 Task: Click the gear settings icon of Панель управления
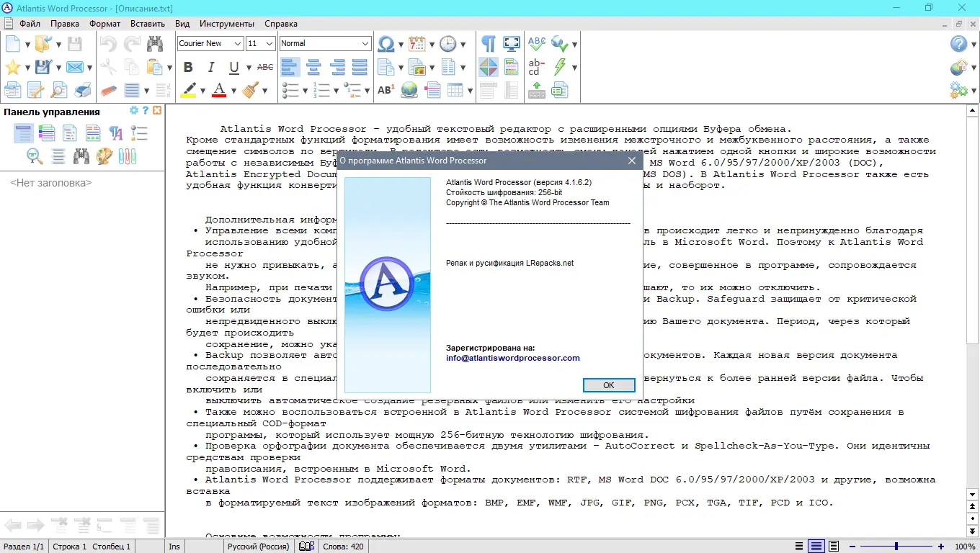point(133,111)
